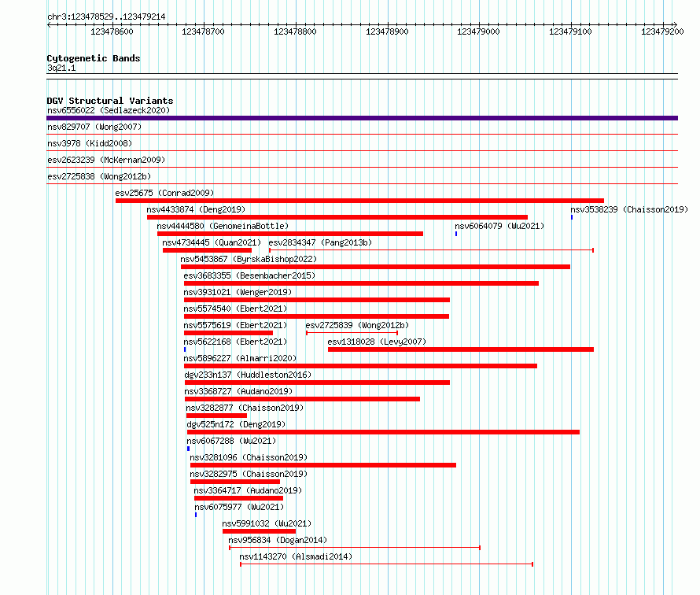Select the red bar under esv25675 (Conrad2009)
This screenshot has height=595, width=700.
coord(359,201)
